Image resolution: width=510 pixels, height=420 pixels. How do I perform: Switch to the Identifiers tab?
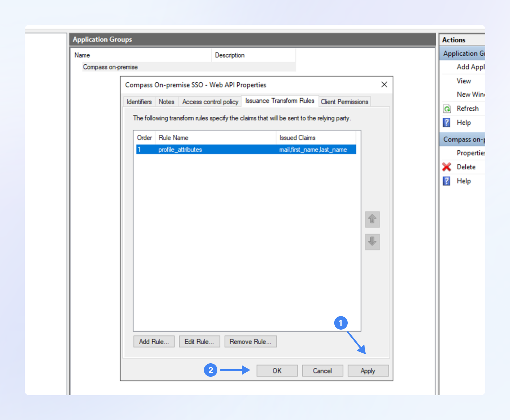point(139,102)
